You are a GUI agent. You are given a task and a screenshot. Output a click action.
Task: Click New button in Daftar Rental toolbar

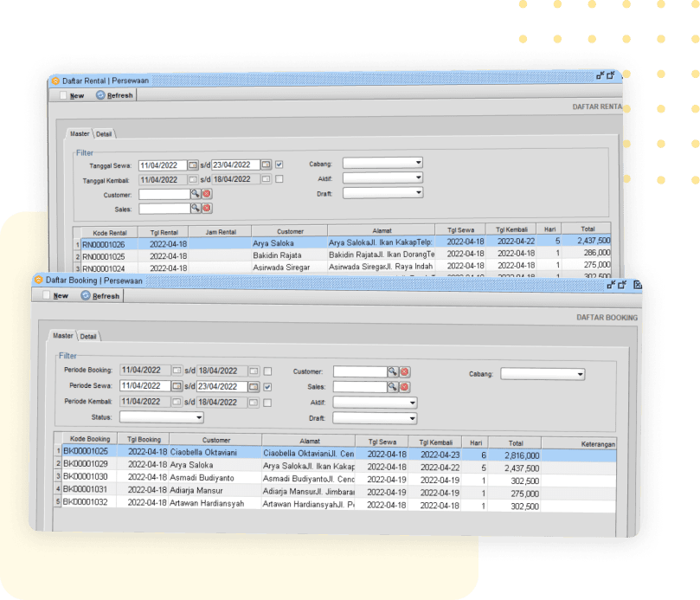pos(73,95)
